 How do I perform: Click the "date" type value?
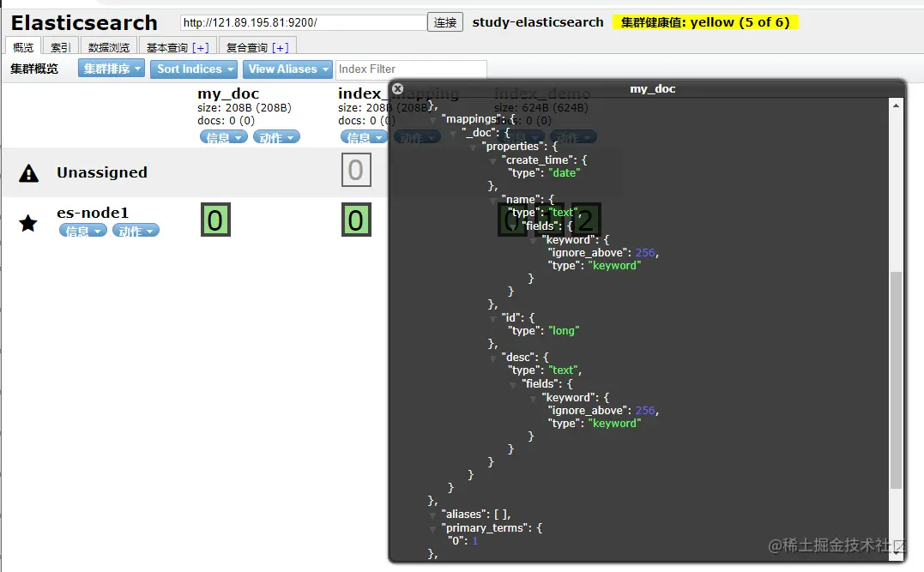pyautogui.click(x=564, y=172)
